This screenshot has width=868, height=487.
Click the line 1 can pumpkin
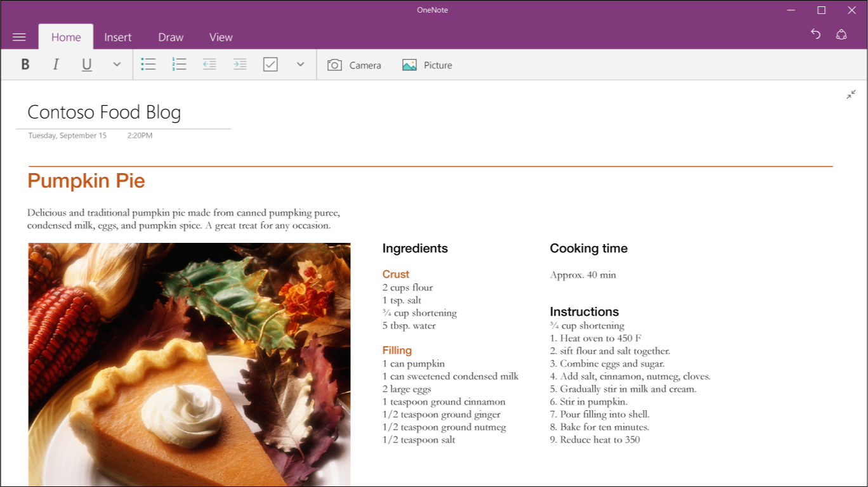pyautogui.click(x=414, y=364)
